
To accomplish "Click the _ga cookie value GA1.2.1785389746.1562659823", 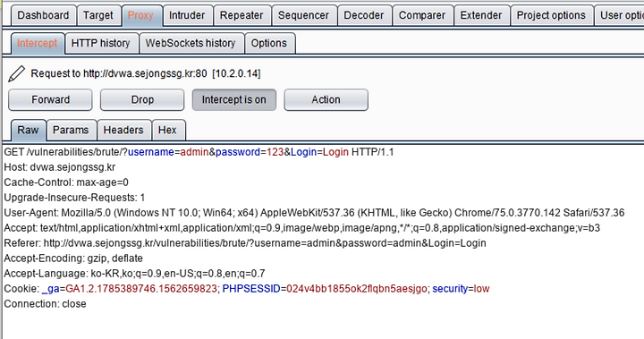I will pyautogui.click(x=141, y=289).
